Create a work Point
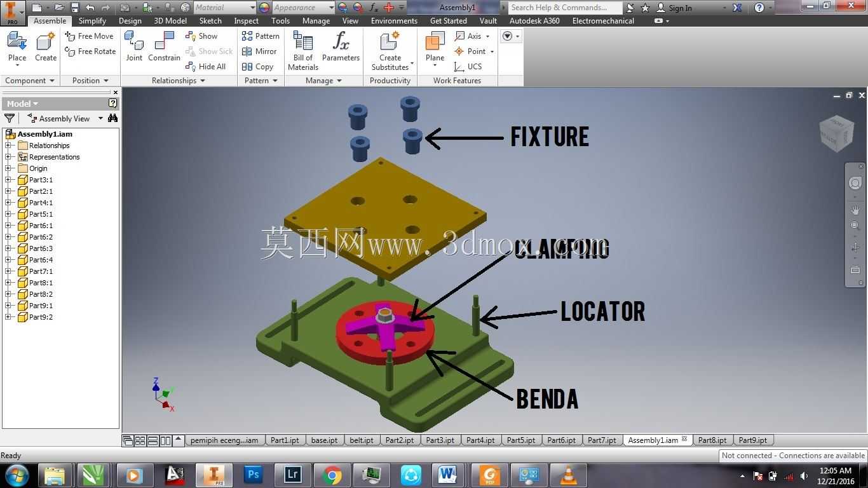The width and height of the screenshot is (868, 488). click(x=474, y=51)
